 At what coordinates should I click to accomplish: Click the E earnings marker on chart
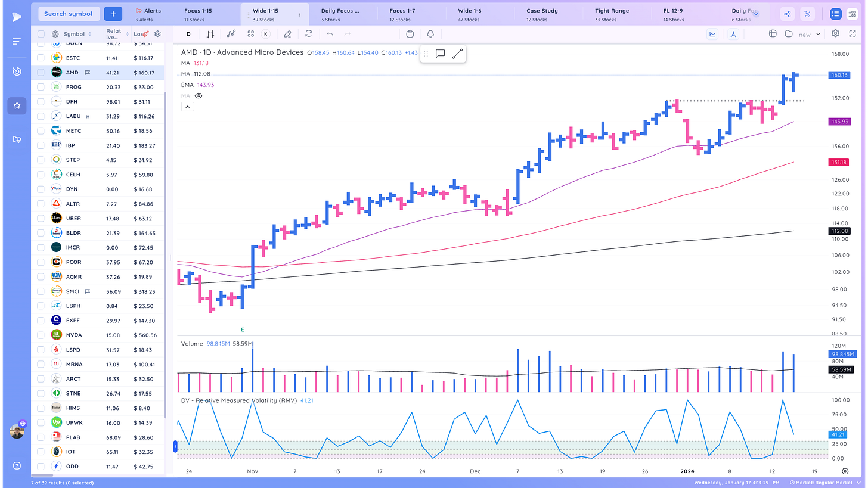pos(243,330)
